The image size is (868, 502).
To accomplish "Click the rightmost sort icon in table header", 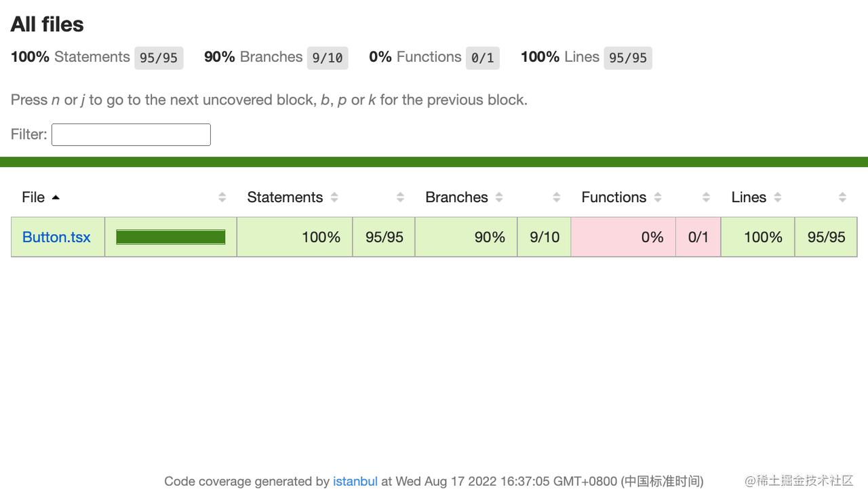I will [x=842, y=197].
